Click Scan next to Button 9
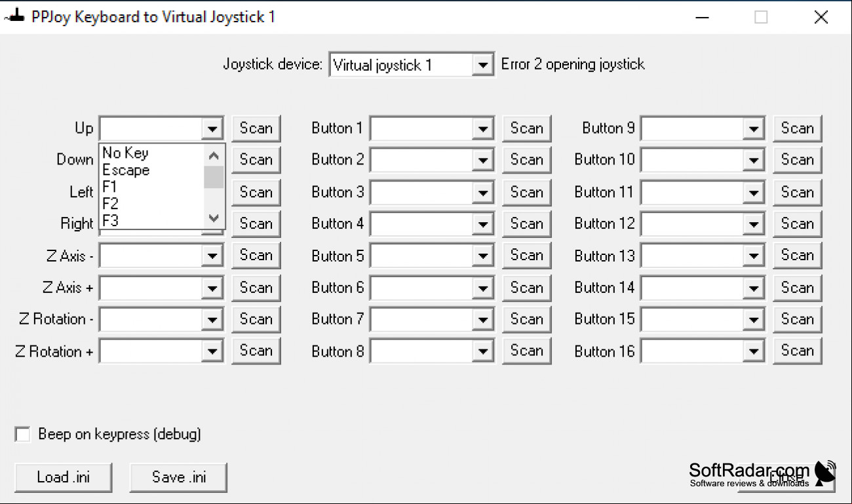Viewport: 852px width, 504px height. tap(798, 128)
